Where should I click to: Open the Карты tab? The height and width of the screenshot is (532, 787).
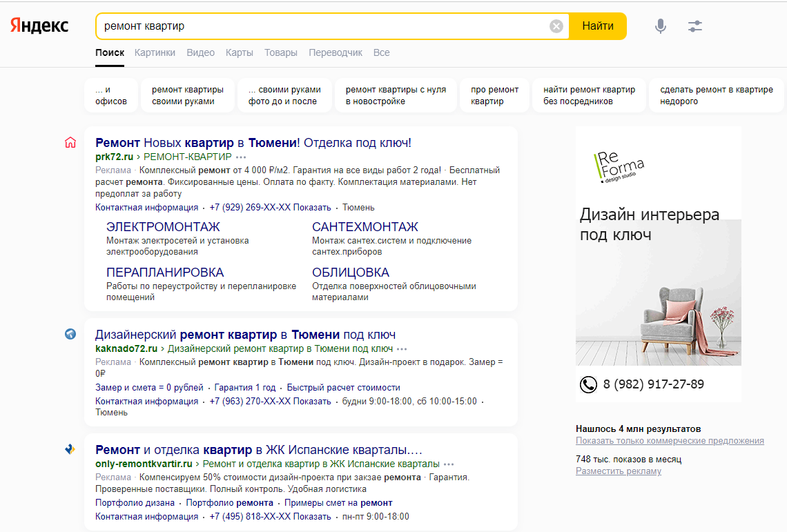pyautogui.click(x=239, y=52)
